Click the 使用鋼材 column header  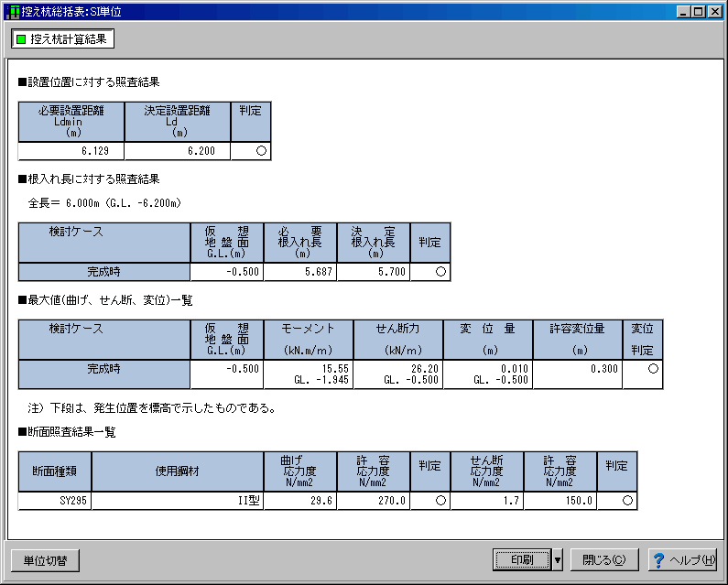(178, 471)
